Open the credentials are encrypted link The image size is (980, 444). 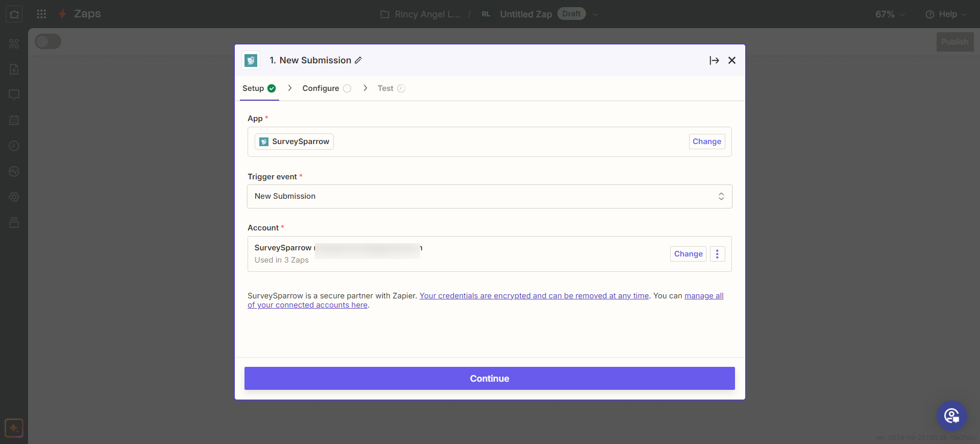click(534, 296)
